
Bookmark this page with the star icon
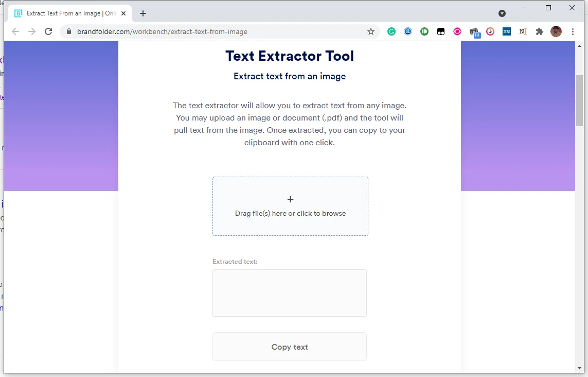371,31
